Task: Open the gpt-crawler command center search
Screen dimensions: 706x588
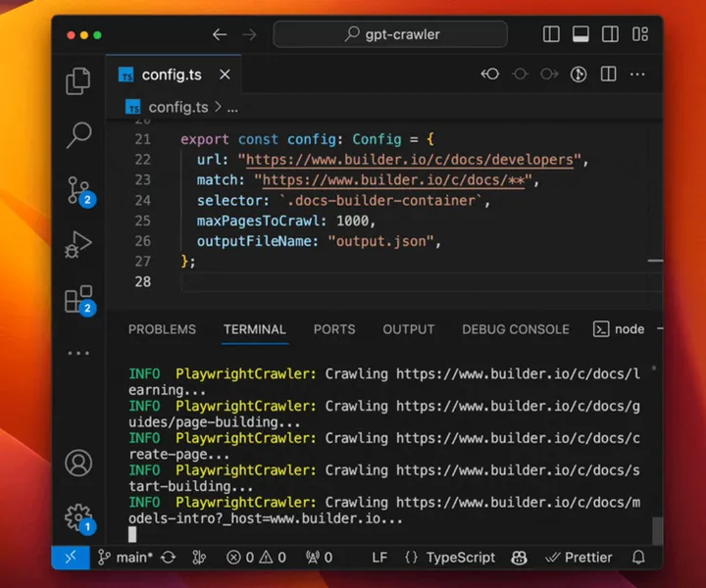Action: pyautogui.click(x=390, y=34)
